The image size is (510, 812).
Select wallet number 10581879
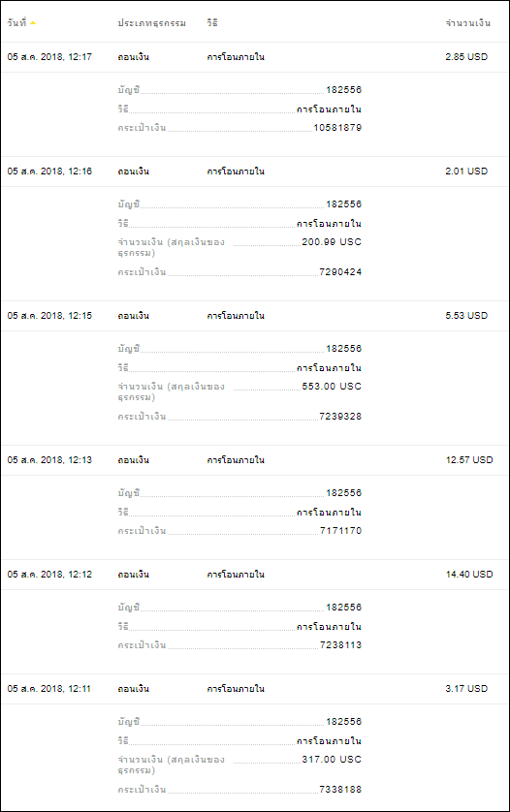click(x=337, y=128)
